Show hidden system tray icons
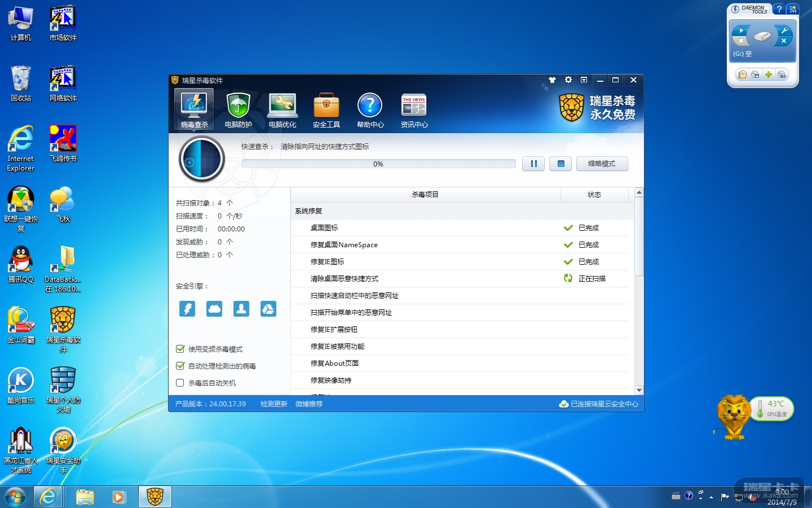Image resolution: width=812 pixels, height=508 pixels. tap(712, 497)
